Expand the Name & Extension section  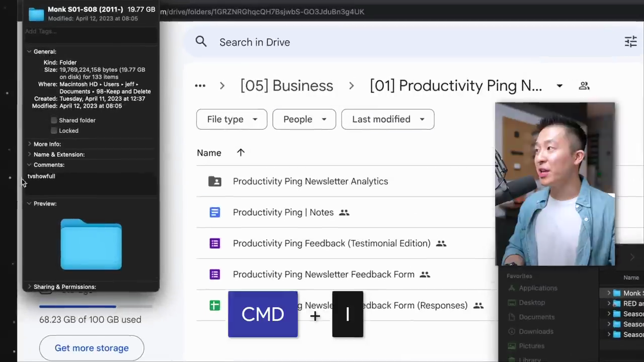click(29, 154)
